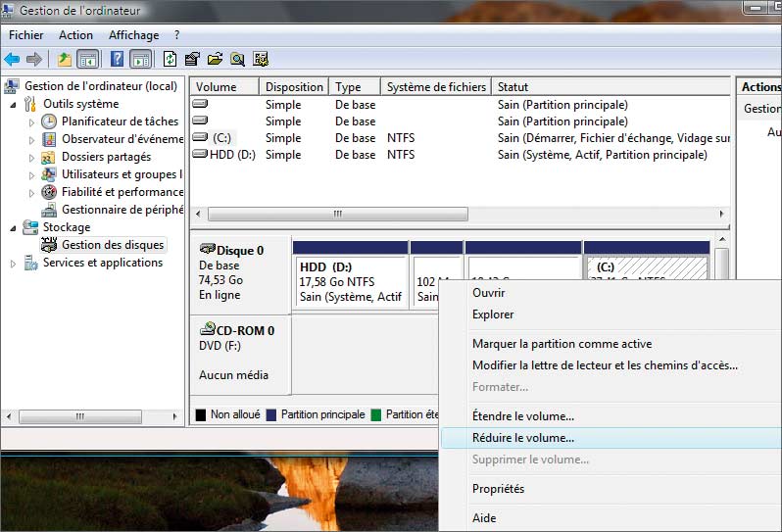Click the Back arrow in the toolbar
The image size is (782, 532).
pyautogui.click(x=13, y=59)
